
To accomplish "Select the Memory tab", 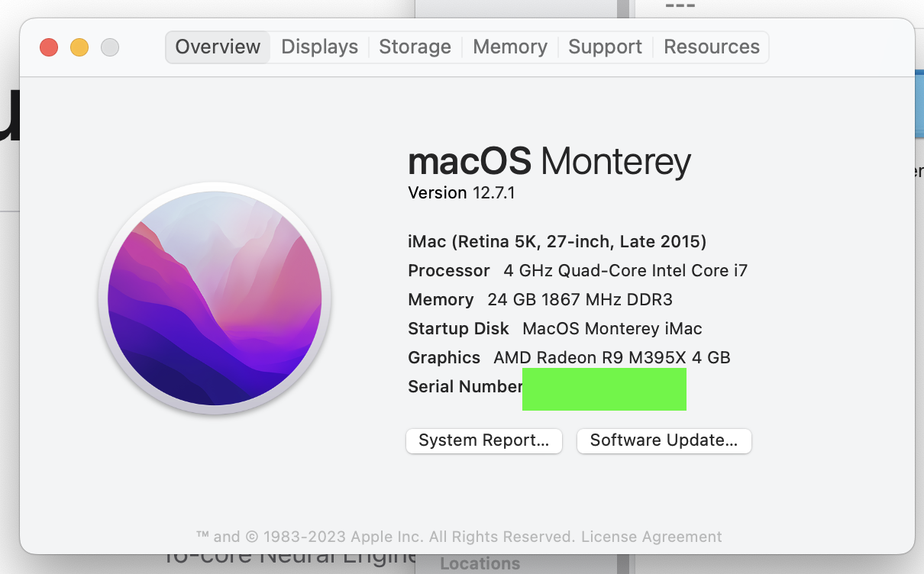I will coord(509,47).
